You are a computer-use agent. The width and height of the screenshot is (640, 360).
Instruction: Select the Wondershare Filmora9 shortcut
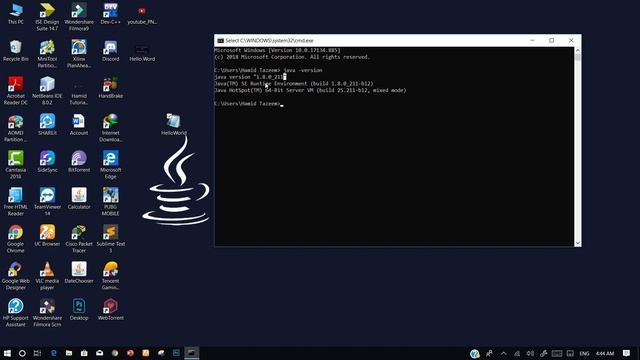[x=79, y=17]
